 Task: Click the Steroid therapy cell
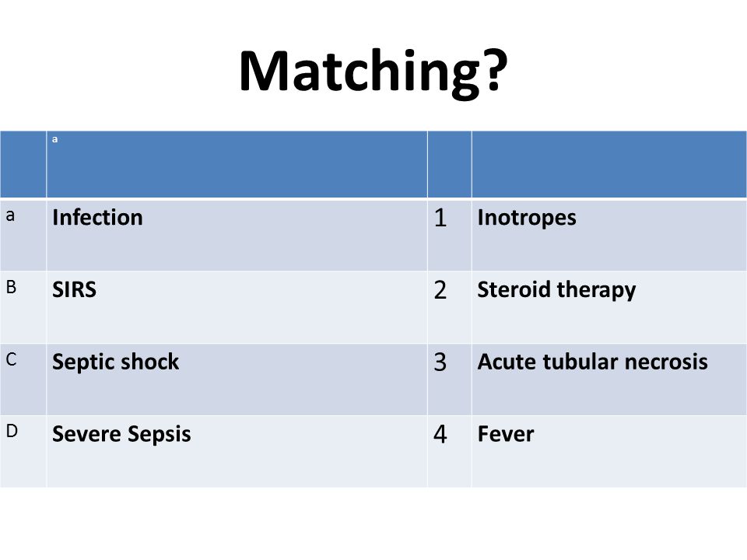point(609,308)
